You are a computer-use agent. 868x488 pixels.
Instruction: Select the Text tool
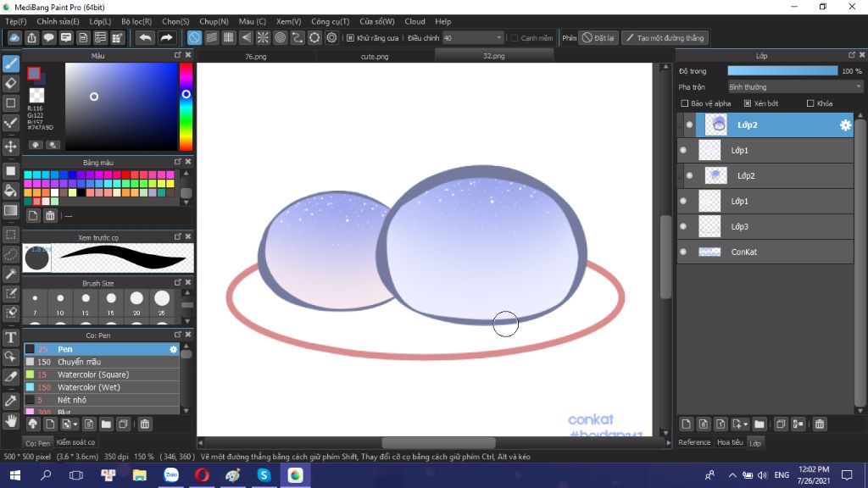point(10,337)
